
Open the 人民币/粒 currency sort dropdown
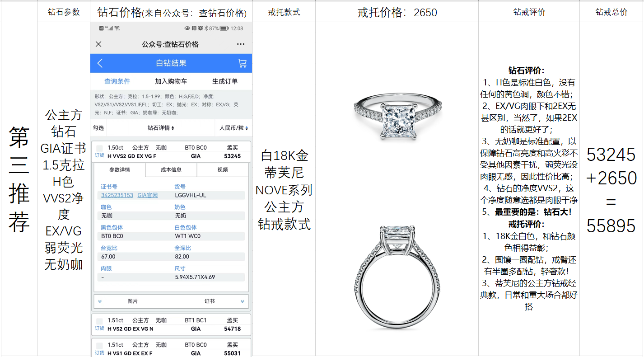233,128
